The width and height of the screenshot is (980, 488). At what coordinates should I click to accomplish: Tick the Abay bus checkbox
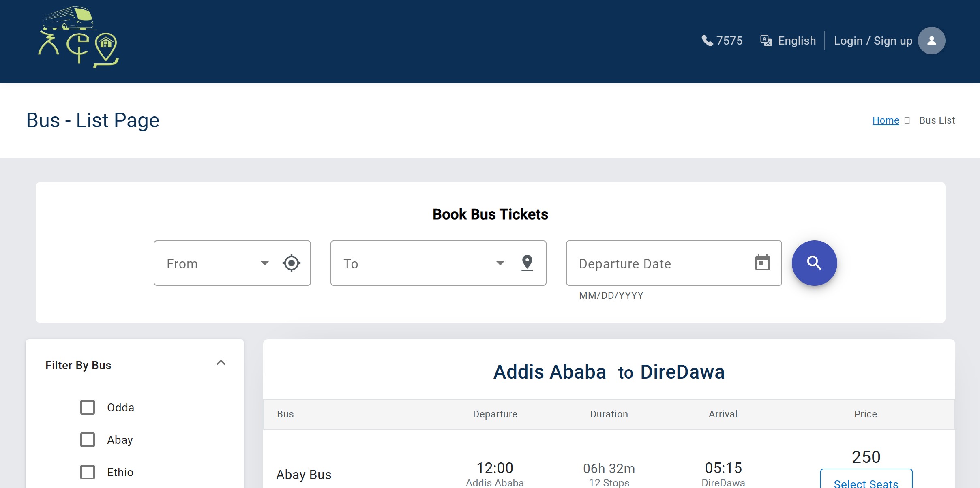point(88,440)
